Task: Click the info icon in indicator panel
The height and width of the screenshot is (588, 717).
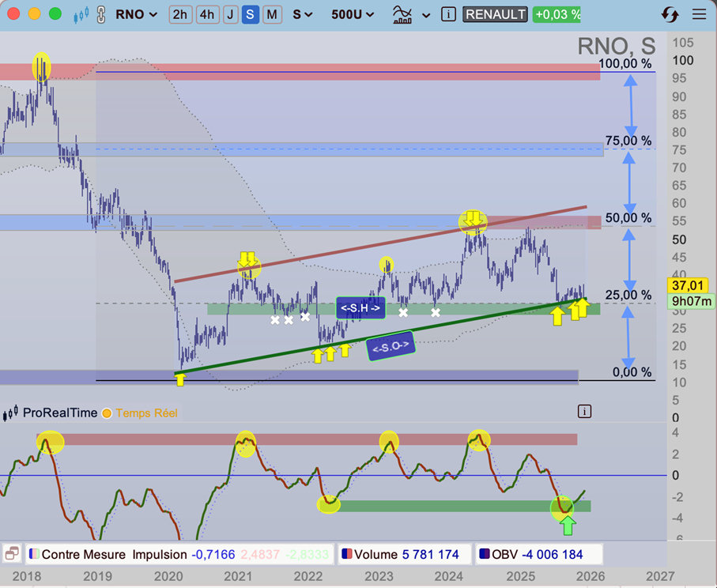Action: (x=584, y=411)
